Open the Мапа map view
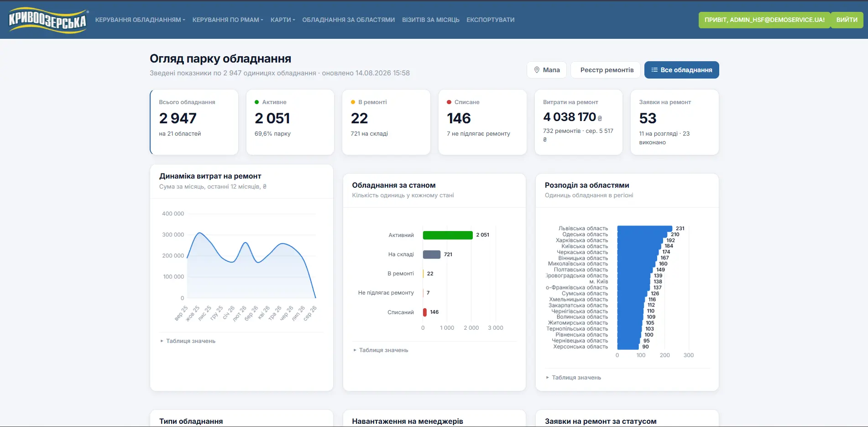This screenshot has width=868, height=427. point(547,70)
